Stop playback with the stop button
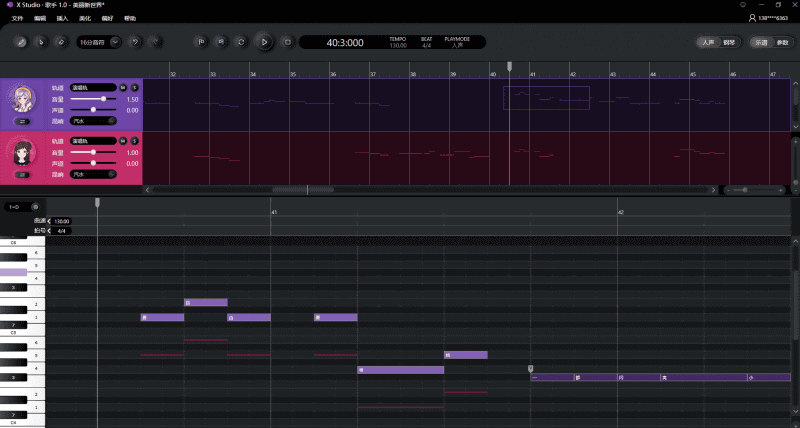The width and height of the screenshot is (800, 428). point(287,42)
